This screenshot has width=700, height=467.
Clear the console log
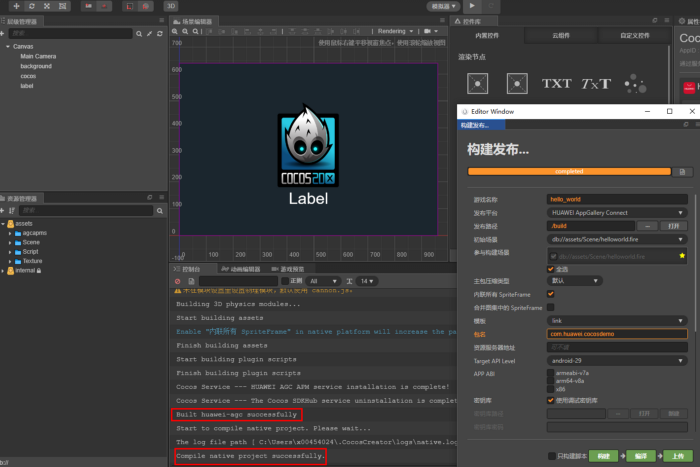[x=178, y=281]
